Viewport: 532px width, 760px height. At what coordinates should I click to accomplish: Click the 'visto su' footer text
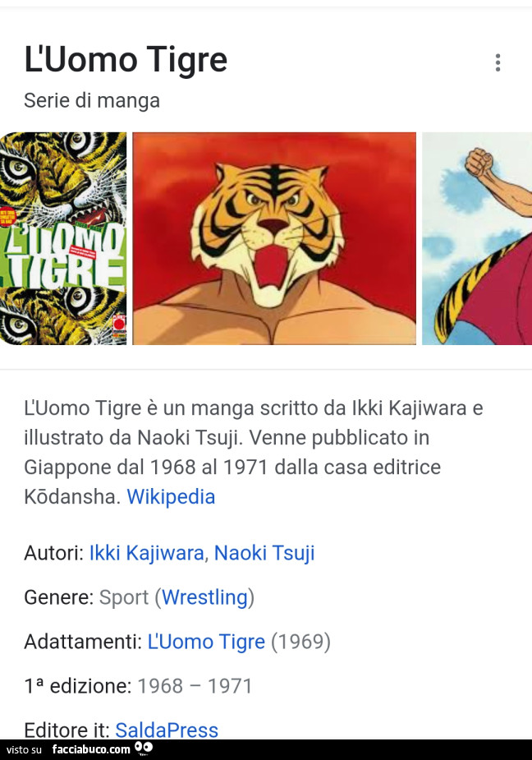click(25, 750)
